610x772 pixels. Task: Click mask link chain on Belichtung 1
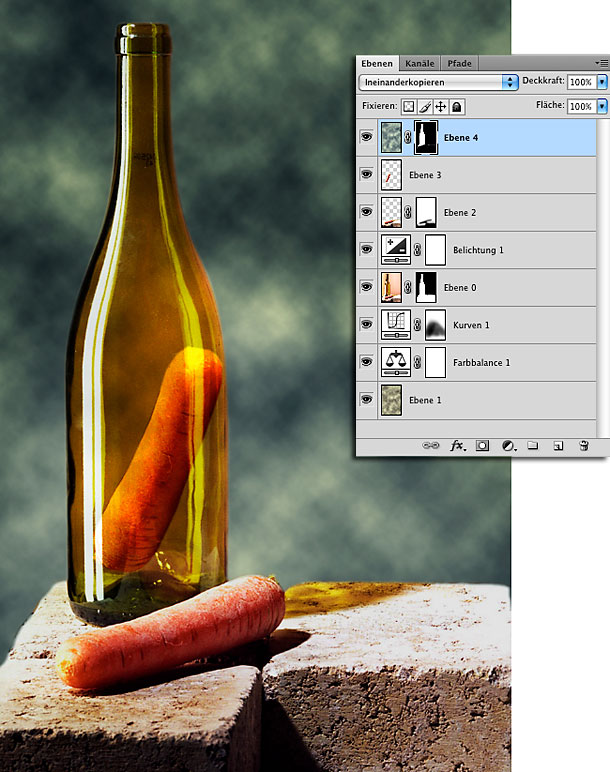[x=417, y=250]
